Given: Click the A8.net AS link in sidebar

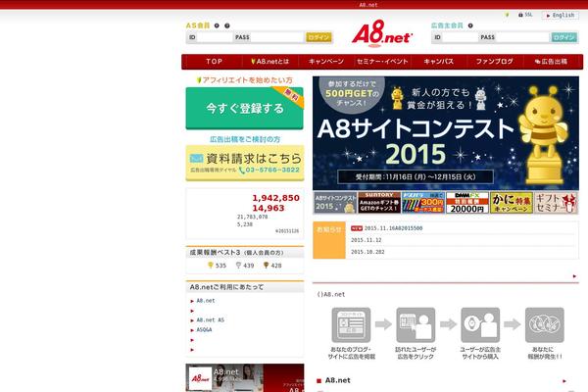Looking at the screenshot, I should 211,320.
